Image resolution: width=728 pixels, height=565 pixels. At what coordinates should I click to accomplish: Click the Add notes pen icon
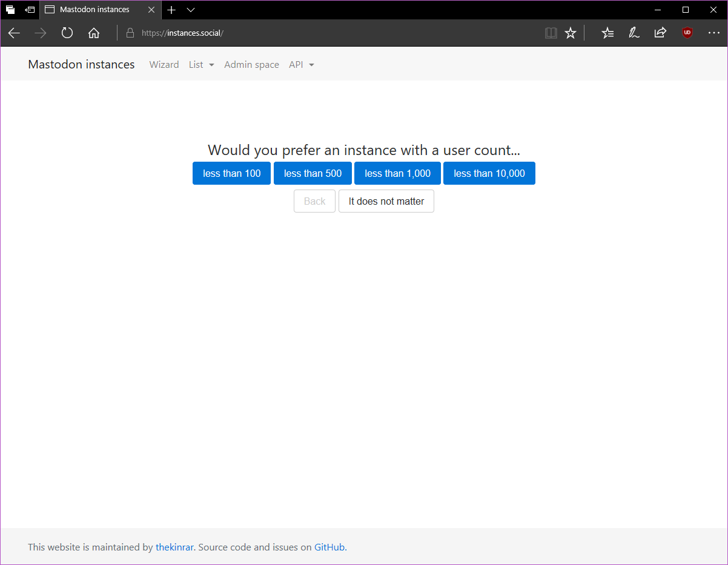tap(634, 33)
